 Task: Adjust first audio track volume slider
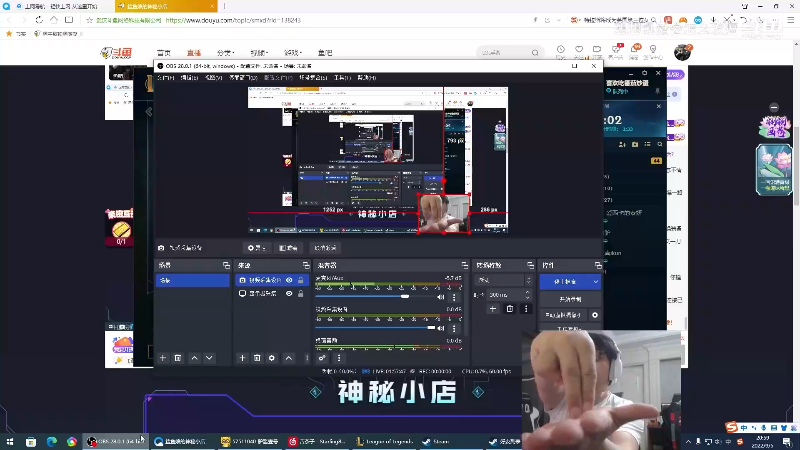tap(376, 296)
